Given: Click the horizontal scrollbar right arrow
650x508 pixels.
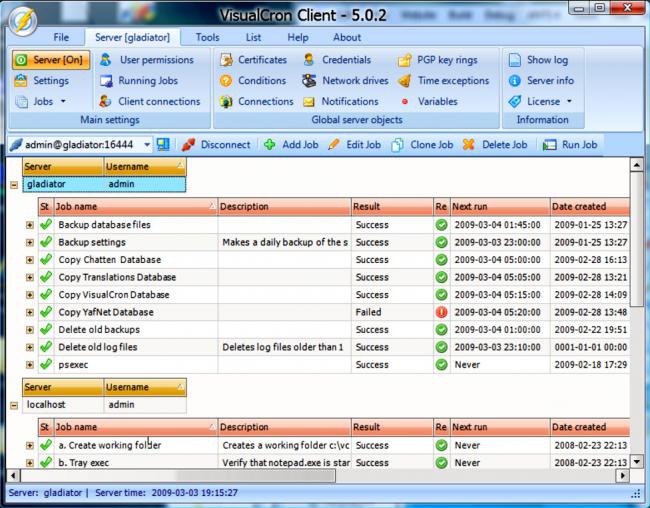Looking at the screenshot, I should [x=622, y=476].
